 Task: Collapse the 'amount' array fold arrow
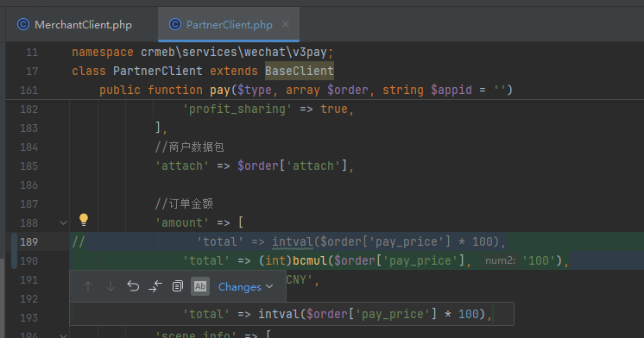click(63, 222)
